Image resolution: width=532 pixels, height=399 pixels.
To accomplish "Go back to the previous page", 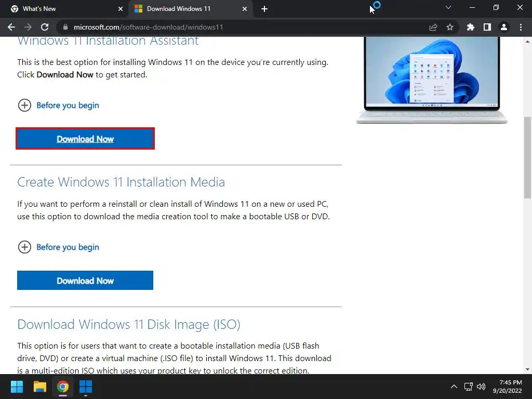I will pyautogui.click(x=11, y=27).
